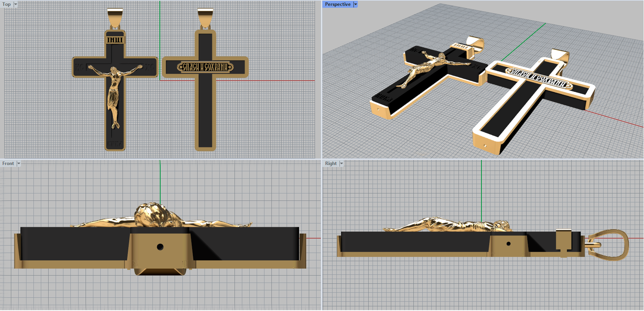Select the Right viewport title label

(x=331, y=164)
